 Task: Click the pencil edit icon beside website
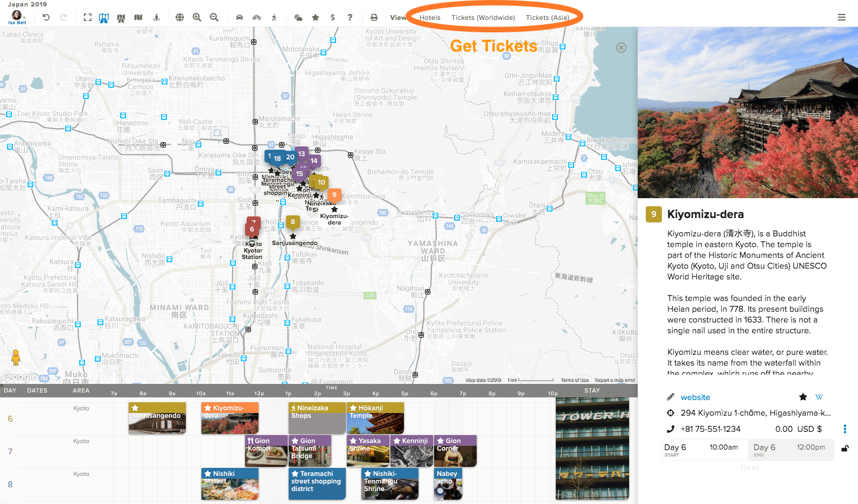671,397
